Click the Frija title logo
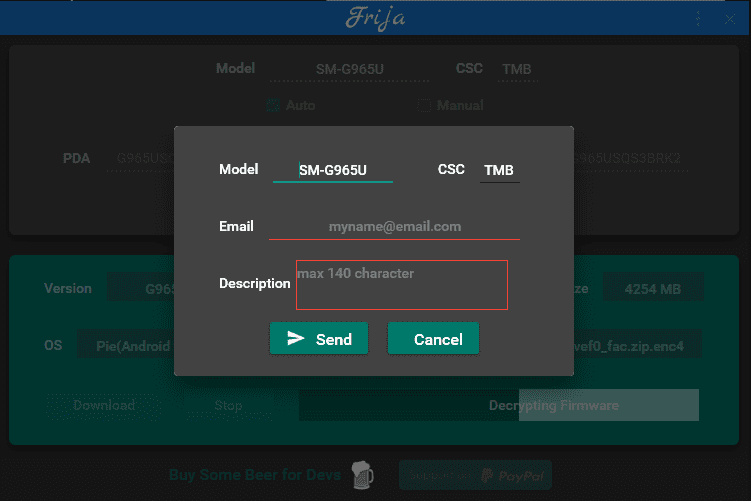Viewport: 751px width, 501px height. pyautogui.click(x=376, y=18)
